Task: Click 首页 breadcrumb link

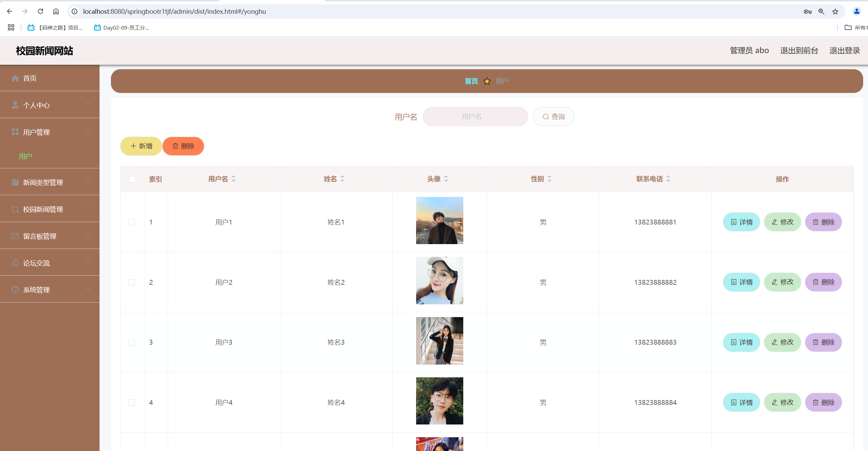Action: [471, 81]
